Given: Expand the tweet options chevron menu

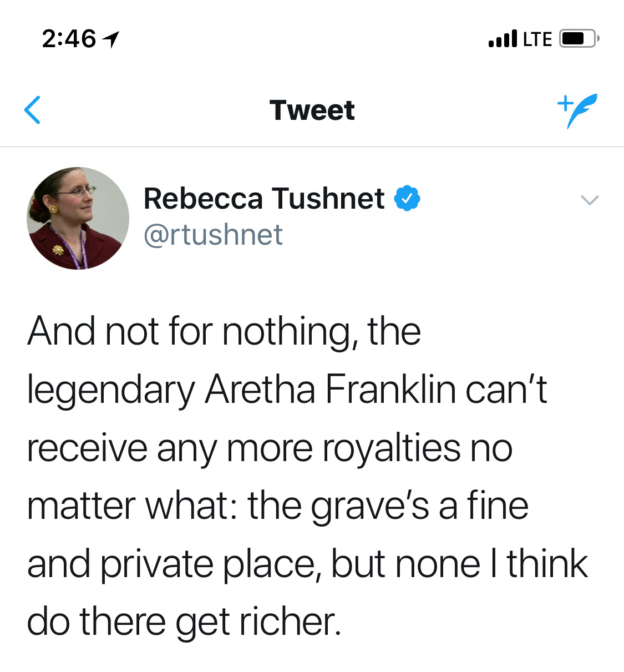Looking at the screenshot, I should 589,200.
